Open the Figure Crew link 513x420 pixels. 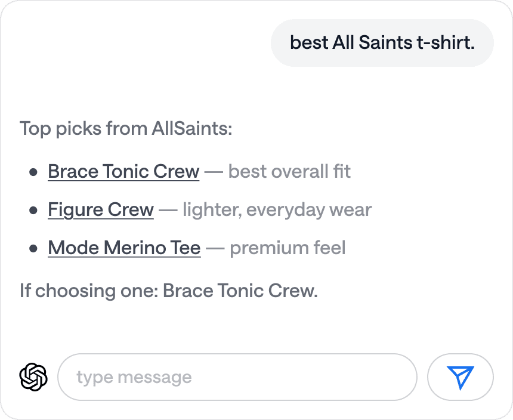[x=101, y=210]
